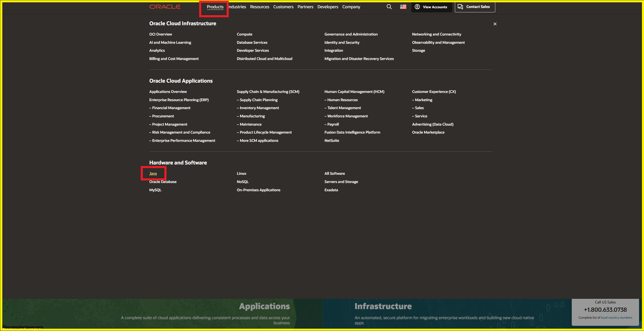The height and width of the screenshot is (331, 644).
Task: Click local country numbers link
Action: tap(616, 318)
